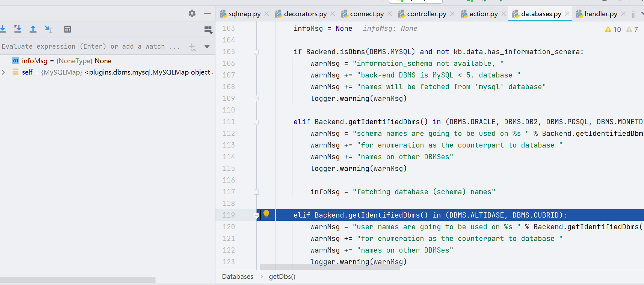Close controller.py tab
This screenshot has height=285, width=644.
tap(452, 14)
